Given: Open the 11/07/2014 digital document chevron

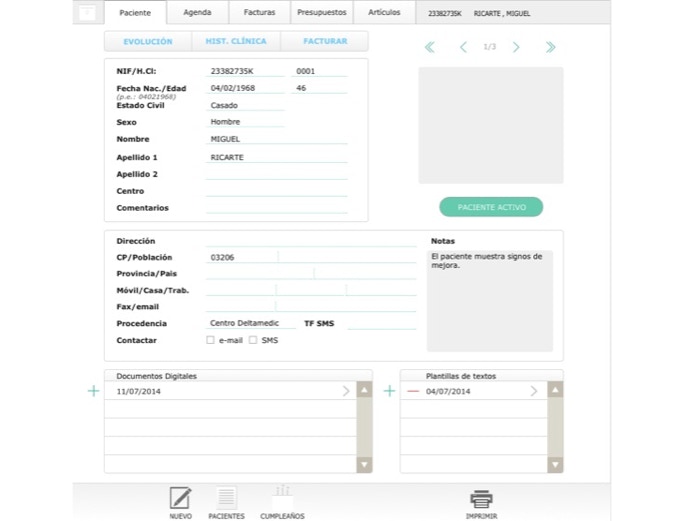Looking at the screenshot, I should point(347,391).
